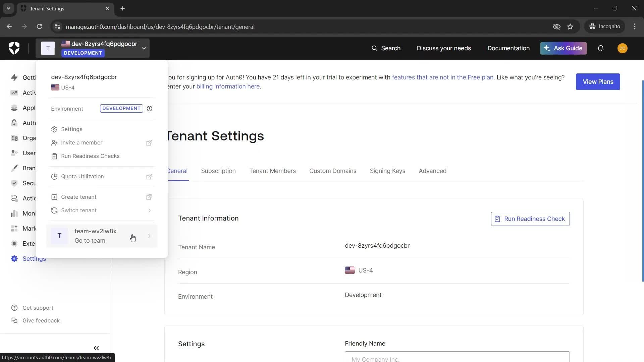
Task: Open Settings in tenant dropdown menu
Action: coord(102,129)
